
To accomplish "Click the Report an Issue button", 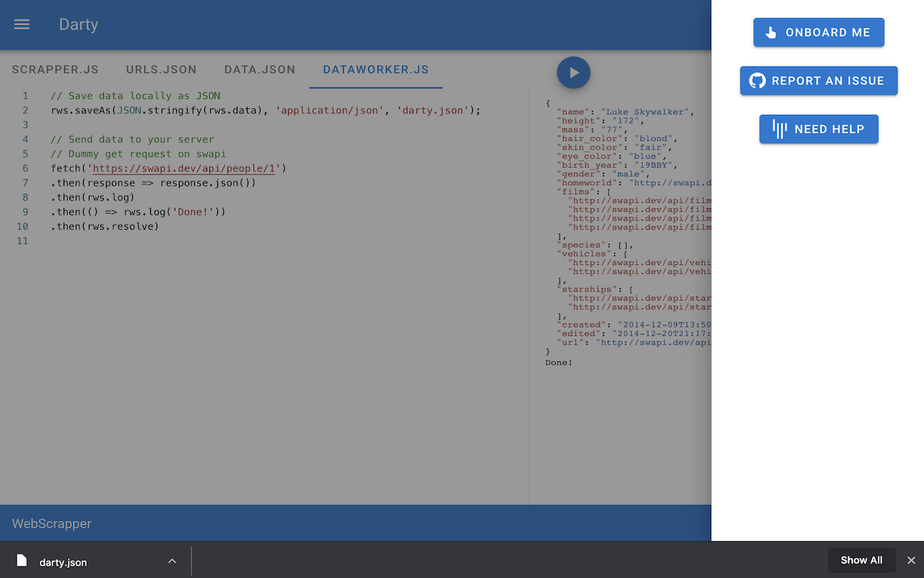I will [819, 81].
